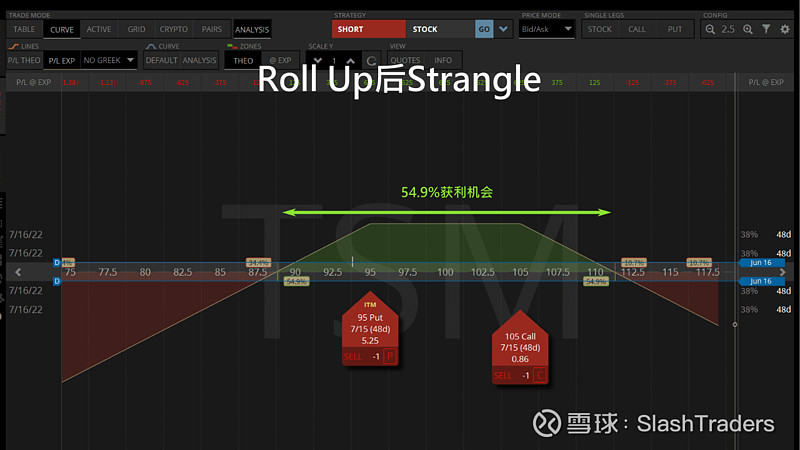Click the upper D marker icon
This screenshot has width=800, height=450.
[x=57, y=262]
